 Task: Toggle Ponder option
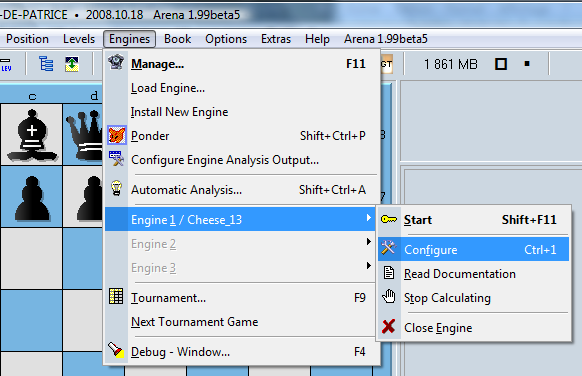click(x=242, y=136)
